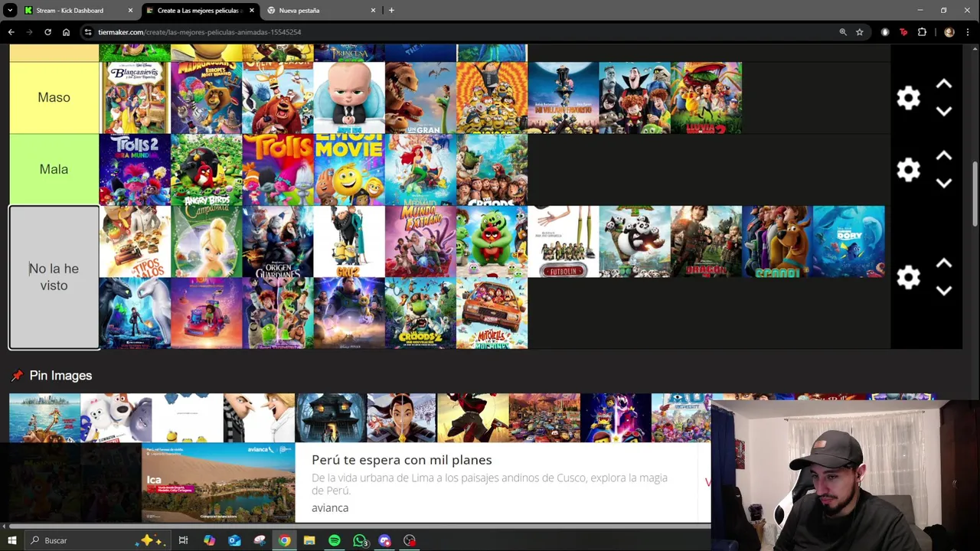Open the Avianca Perú advertisement headline

point(401,460)
